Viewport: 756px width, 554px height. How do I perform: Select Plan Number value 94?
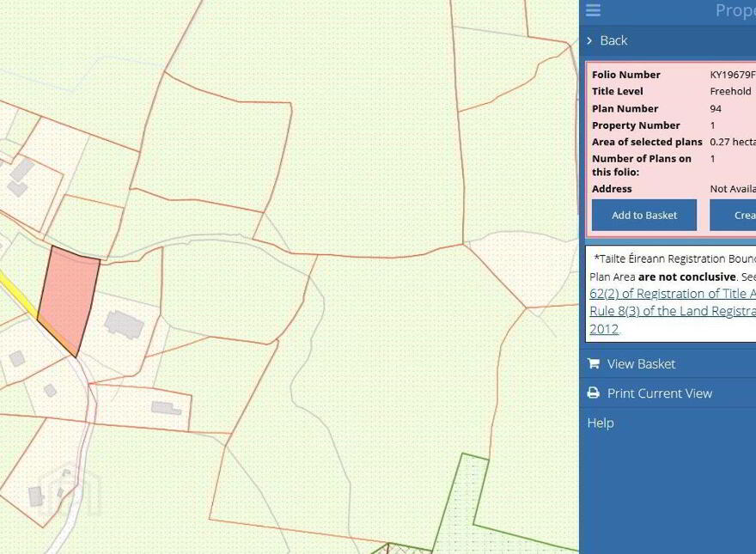(x=716, y=108)
